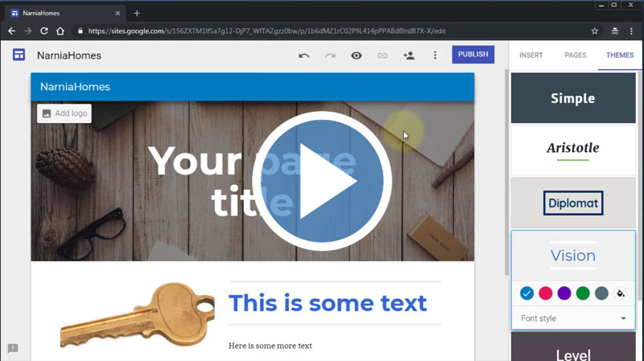Preview the site with eye icon
644x361 pixels.
356,55
